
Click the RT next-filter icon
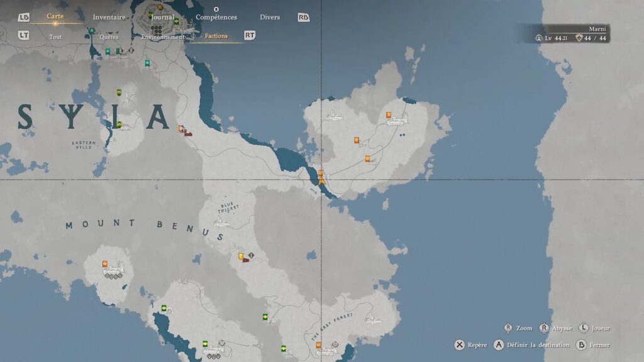click(250, 36)
